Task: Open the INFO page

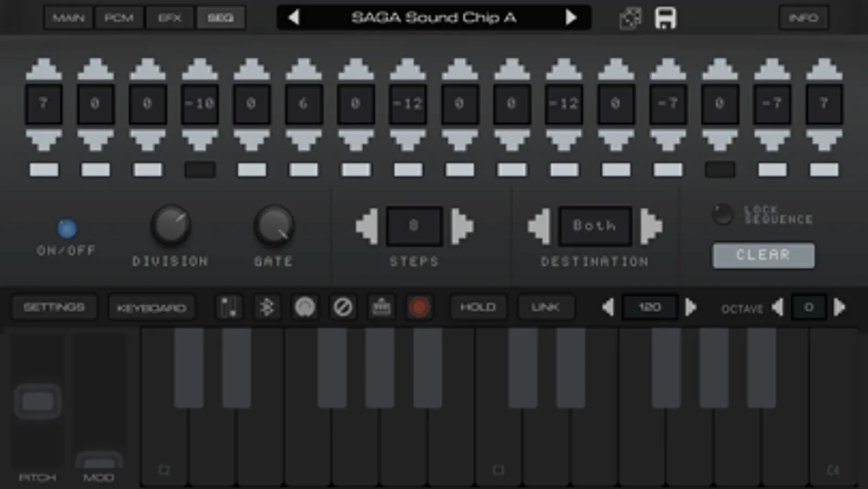Action: pos(803,18)
